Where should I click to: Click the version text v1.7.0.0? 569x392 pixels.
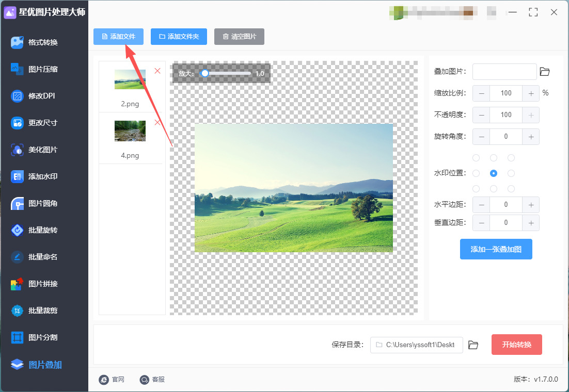(x=546, y=379)
